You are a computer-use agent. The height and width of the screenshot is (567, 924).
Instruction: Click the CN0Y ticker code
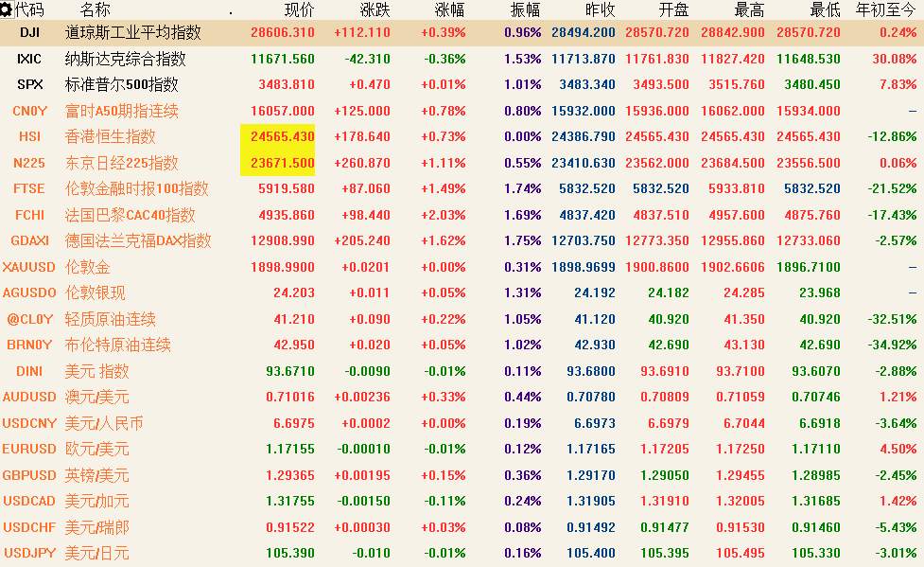pyautogui.click(x=29, y=111)
